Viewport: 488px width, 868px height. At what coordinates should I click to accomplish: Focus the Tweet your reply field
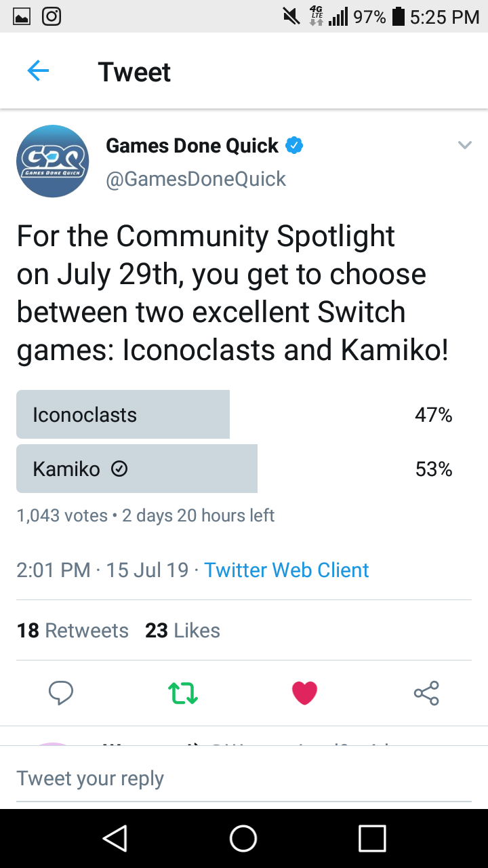(x=244, y=778)
